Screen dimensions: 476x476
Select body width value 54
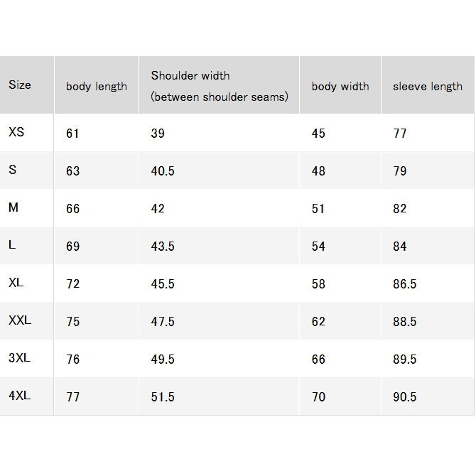click(x=318, y=247)
